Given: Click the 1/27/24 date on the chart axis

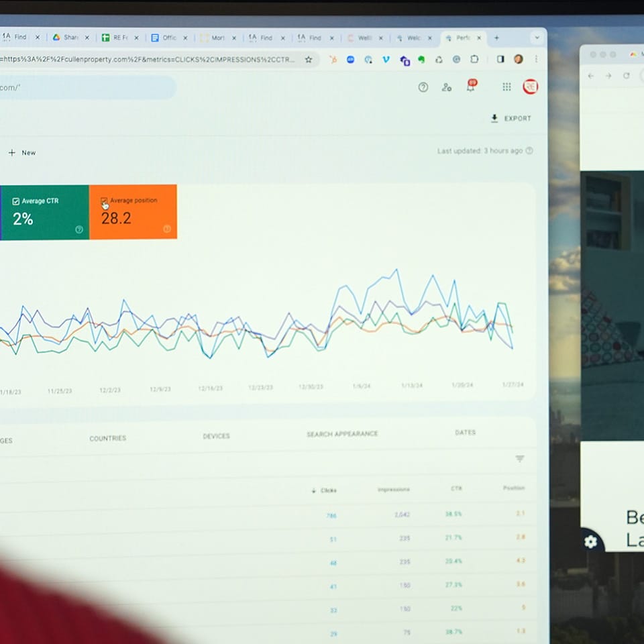Looking at the screenshot, I should [x=513, y=384].
